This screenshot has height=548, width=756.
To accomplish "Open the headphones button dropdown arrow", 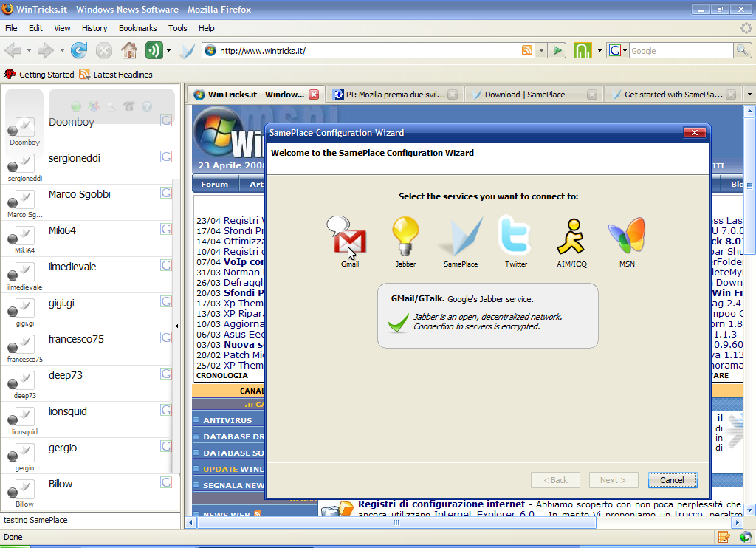I will [599, 51].
